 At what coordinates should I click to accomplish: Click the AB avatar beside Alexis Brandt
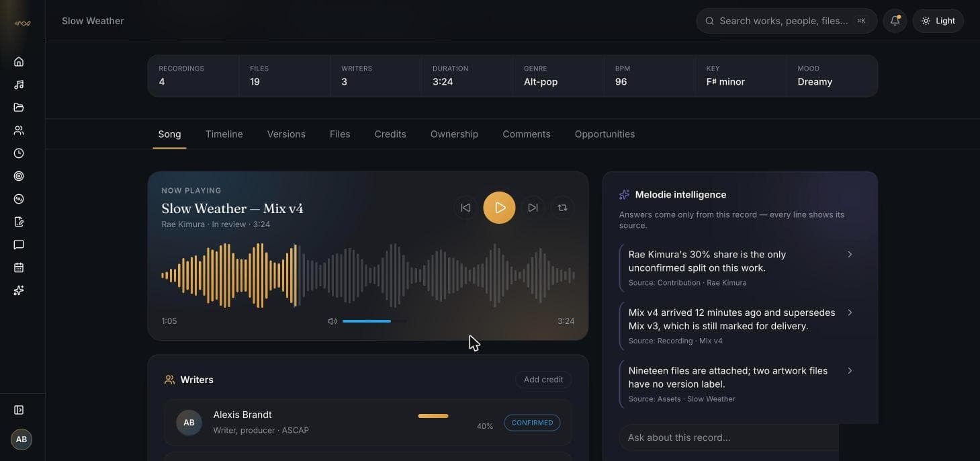pos(189,423)
